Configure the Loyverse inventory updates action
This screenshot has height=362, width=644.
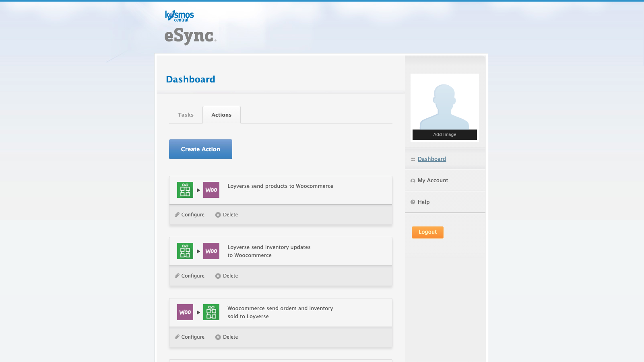pyautogui.click(x=193, y=276)
